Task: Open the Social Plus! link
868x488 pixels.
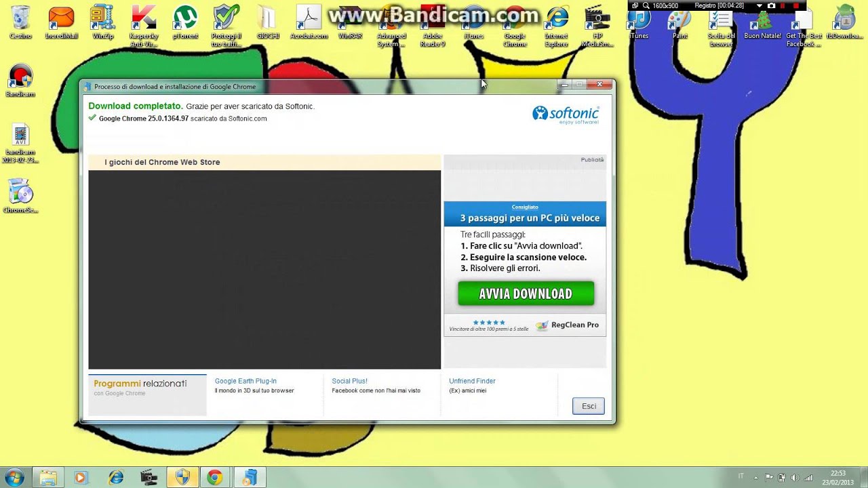Action: point(349,381)
